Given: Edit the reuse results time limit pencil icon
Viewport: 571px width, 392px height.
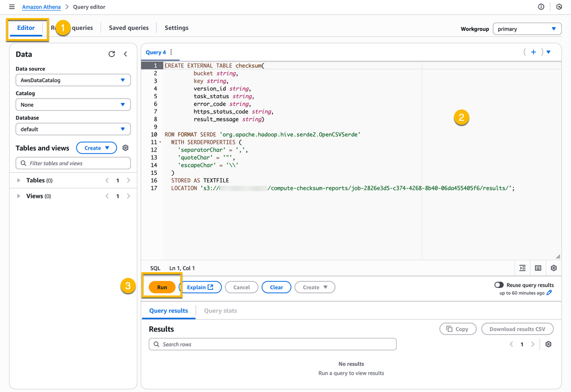Looking at the screenshot, I should point(550,293).
